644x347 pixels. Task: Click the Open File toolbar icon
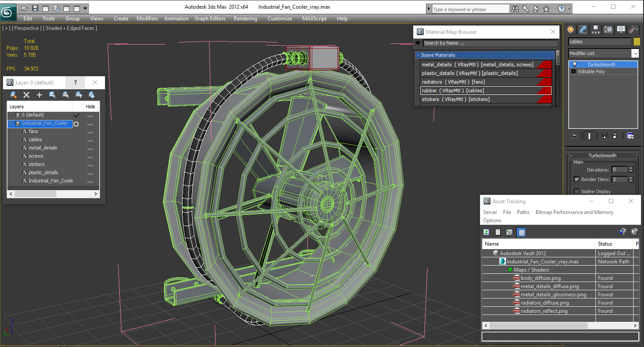[x=25, y=8]
